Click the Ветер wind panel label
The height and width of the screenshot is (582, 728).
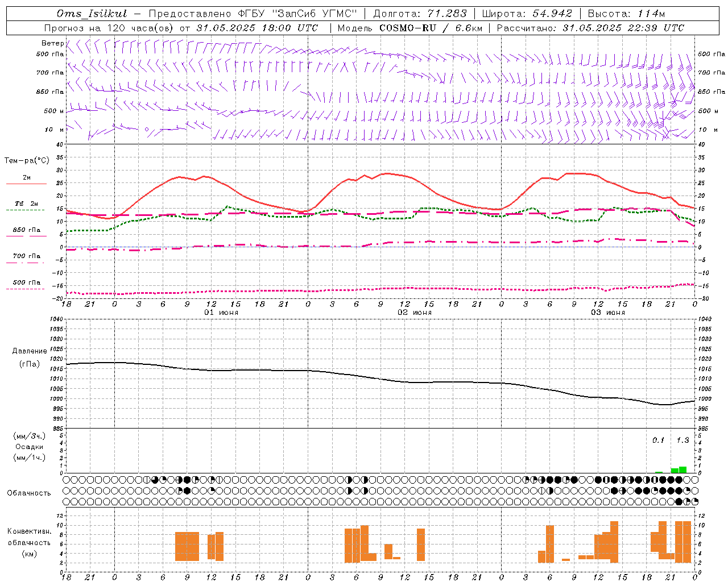[x=52, y=43]
